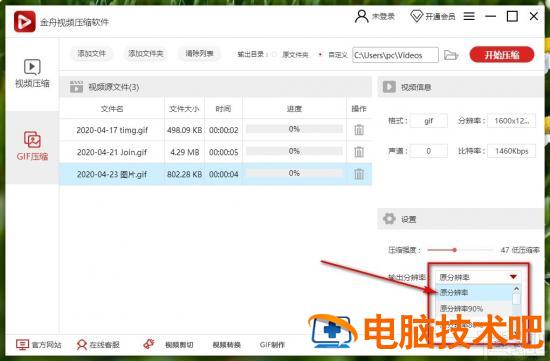Viewport: 550px width, 361px height.
Task: Click 添加文件 add file button
Action: (92, 54)
